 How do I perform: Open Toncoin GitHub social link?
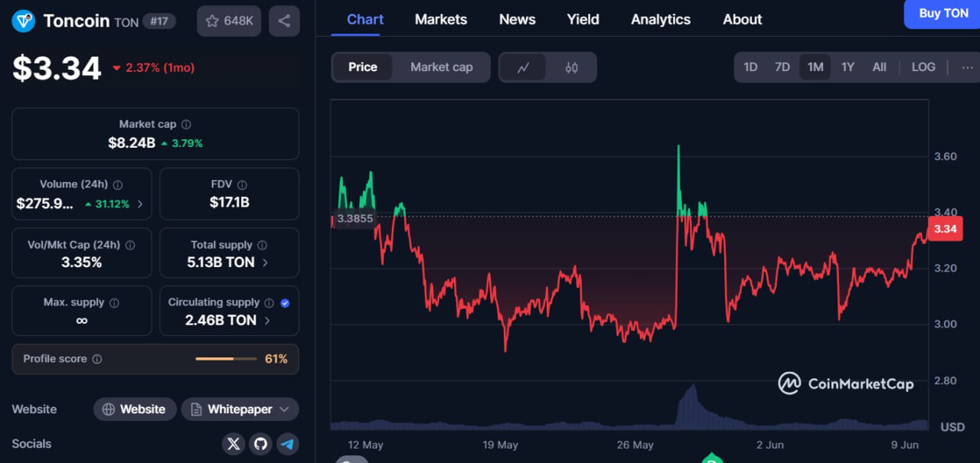point(260,444)
